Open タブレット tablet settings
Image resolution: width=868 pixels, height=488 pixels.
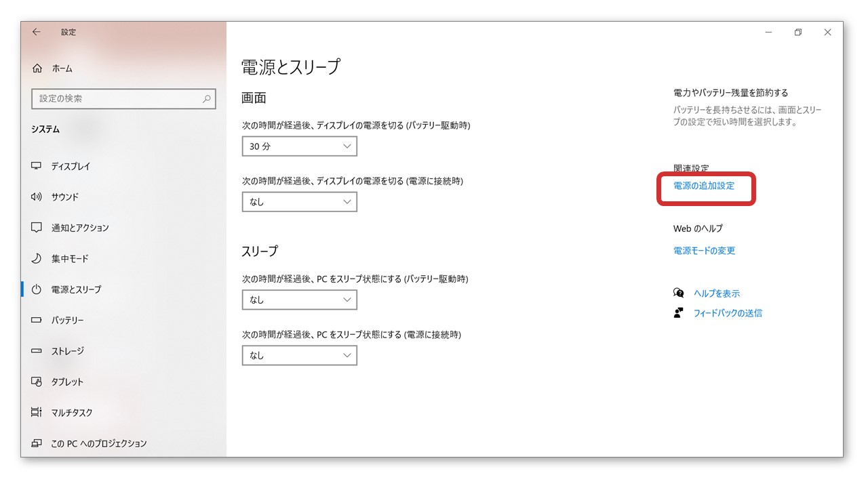click(x=67, y=382)
